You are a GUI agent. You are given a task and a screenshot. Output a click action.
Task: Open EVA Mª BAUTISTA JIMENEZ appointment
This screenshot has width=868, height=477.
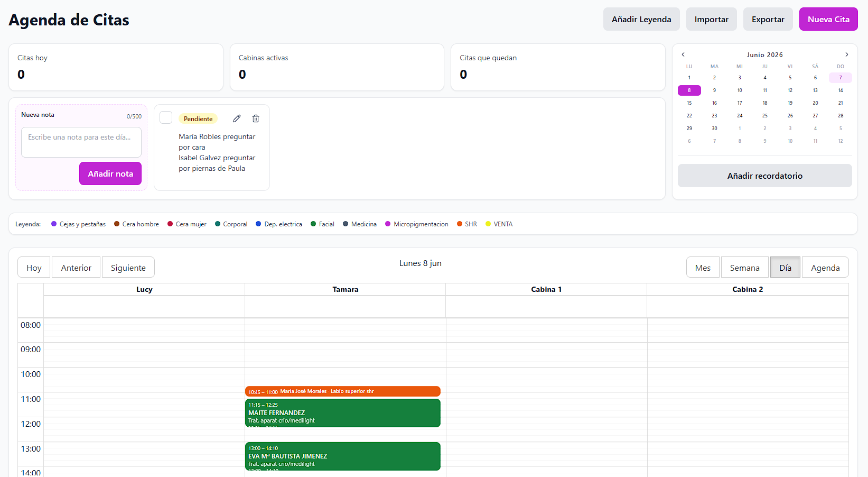click(343, 456)
